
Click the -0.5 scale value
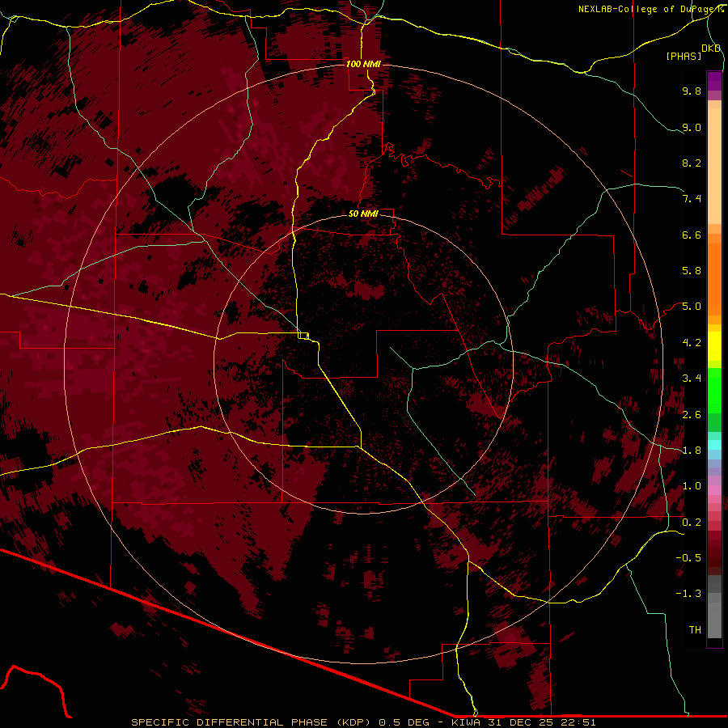coord(688,558)
